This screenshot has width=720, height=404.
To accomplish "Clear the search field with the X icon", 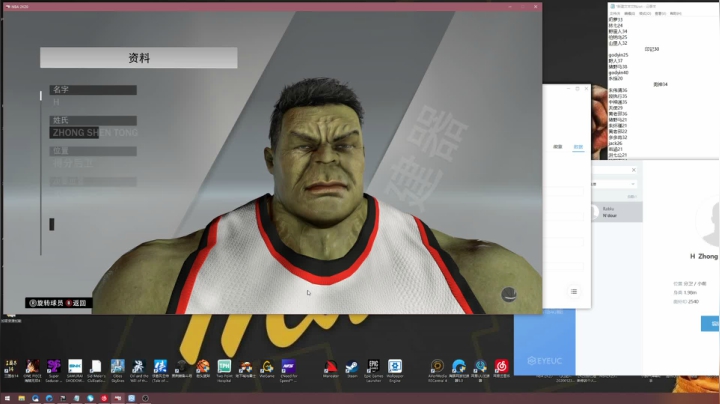I will click(x=634, y=170).
